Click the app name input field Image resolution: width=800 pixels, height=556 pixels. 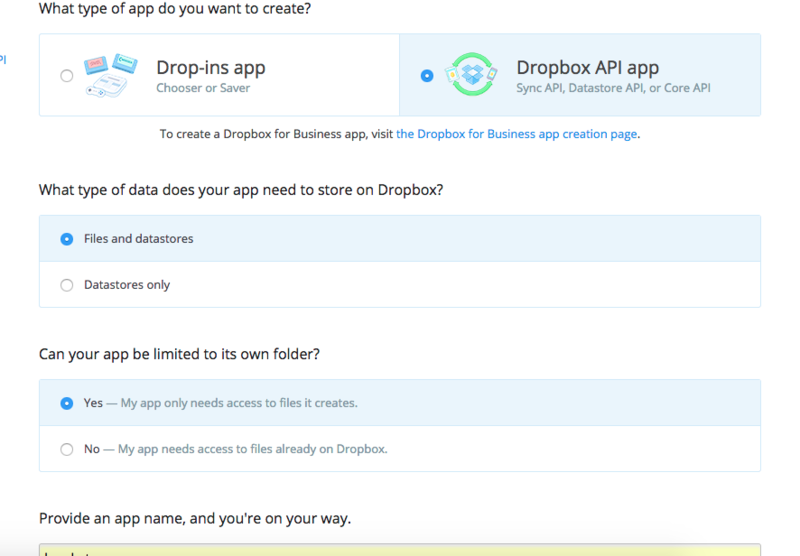[x=400, y=550]
